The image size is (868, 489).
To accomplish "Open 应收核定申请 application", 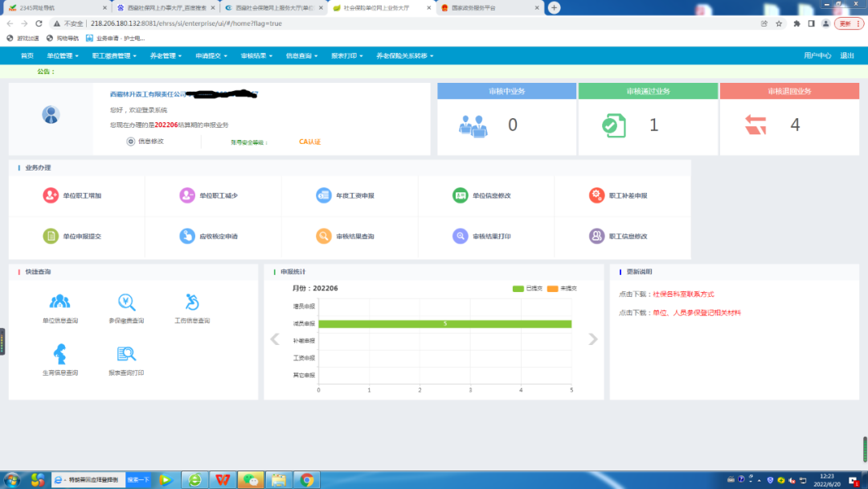I will click(x=209, y=236).
